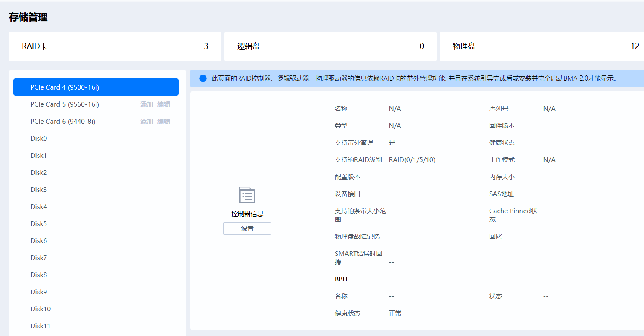Click 编辑 link for PCIe Card 5

pos(164,104)
